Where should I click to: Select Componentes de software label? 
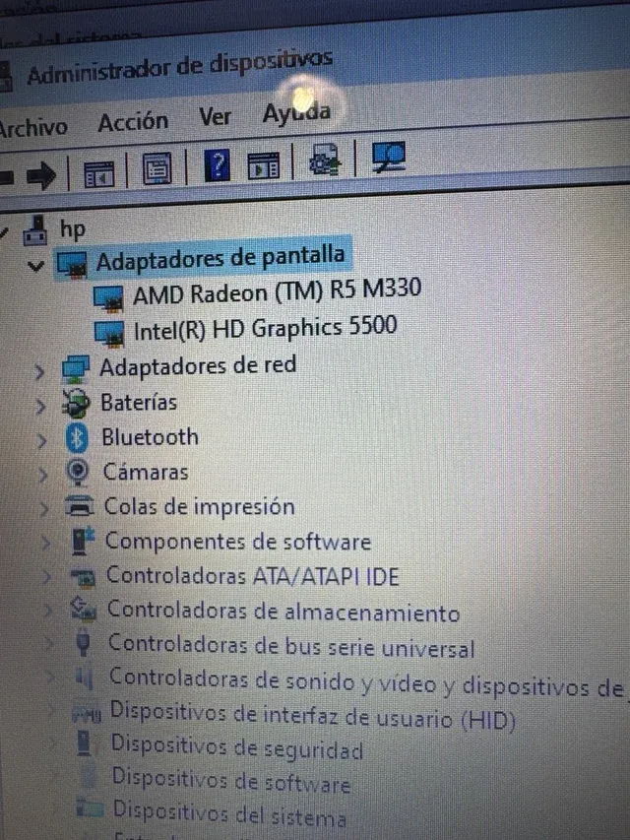[x=238, y=542]
